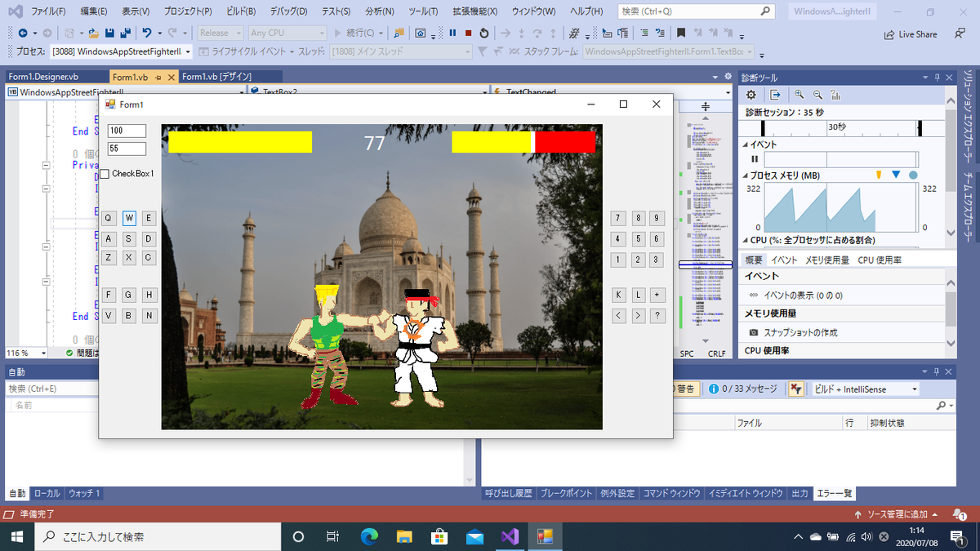This screenshot has height=551, width=980.
Task: Click the 0 / 33 メッセージ filter button
Action: point(742,389)
